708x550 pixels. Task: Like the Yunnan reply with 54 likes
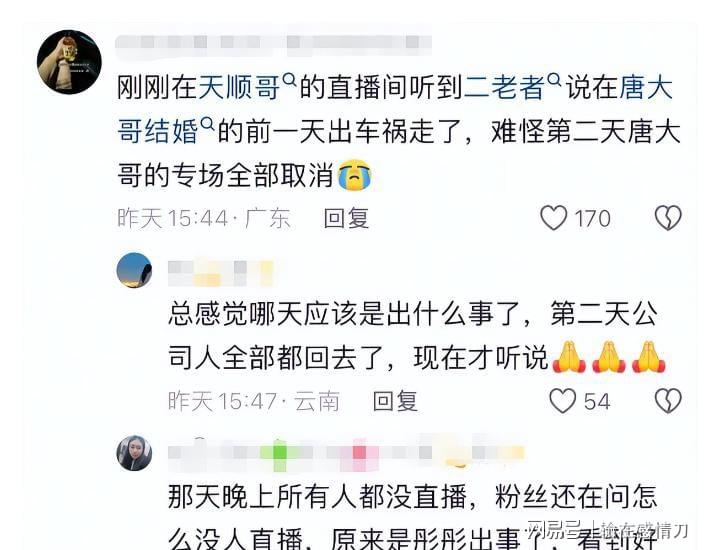coord(563,401)
